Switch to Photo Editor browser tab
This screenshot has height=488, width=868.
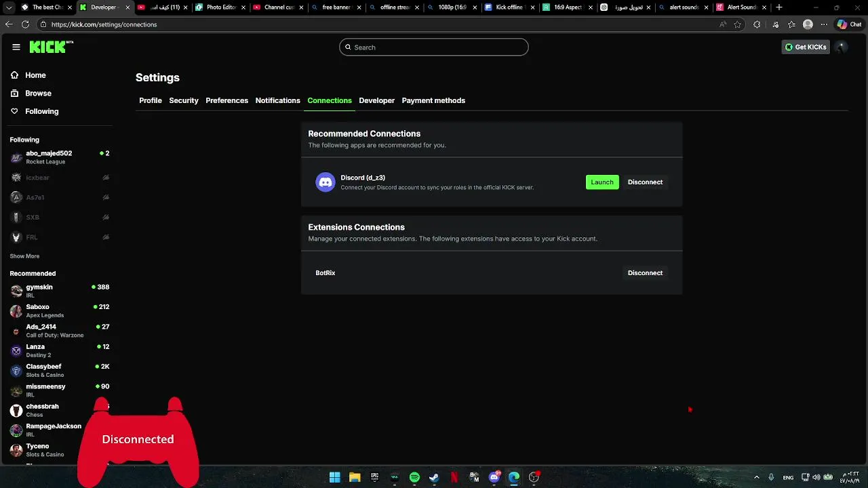point(219,7)
